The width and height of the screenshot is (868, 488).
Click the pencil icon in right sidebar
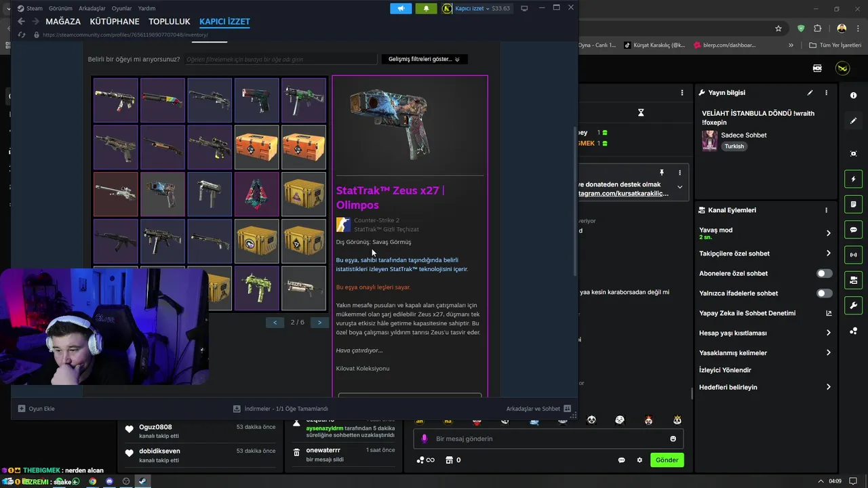click(853, 121)
